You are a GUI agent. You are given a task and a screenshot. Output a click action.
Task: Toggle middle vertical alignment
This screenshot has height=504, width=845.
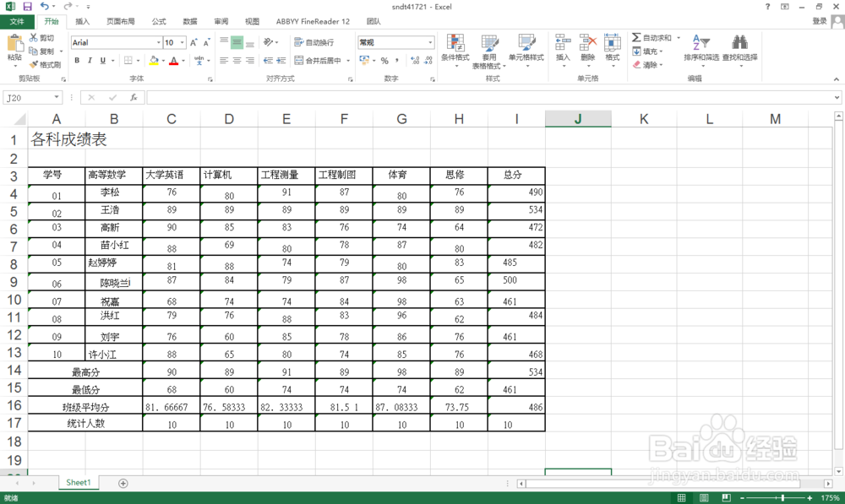237,42
